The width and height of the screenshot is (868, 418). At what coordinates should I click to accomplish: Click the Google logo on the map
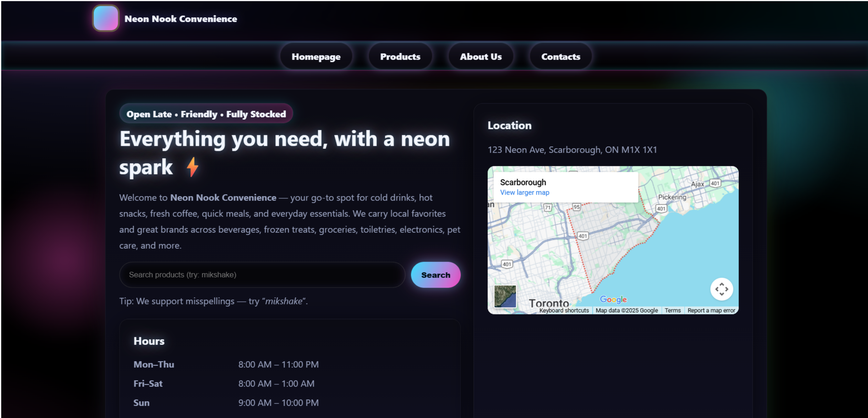pos(613,299)
